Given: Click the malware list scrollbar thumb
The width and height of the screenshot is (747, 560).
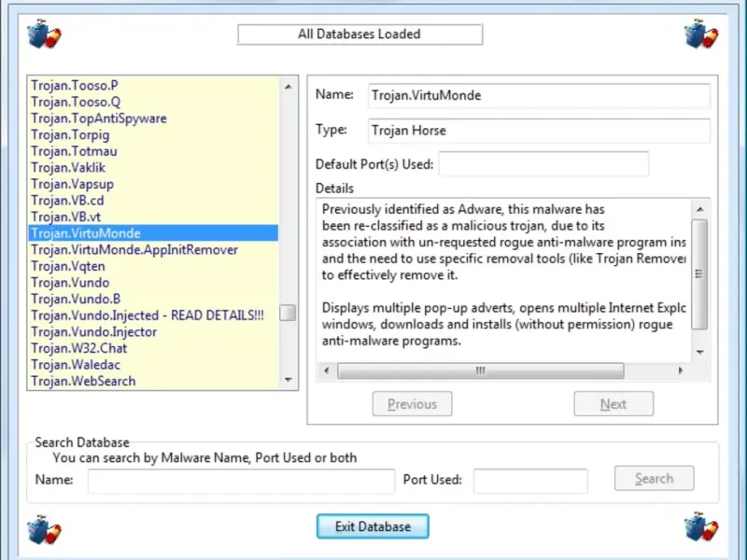Looking at the screenshot, I should point(288,313).
